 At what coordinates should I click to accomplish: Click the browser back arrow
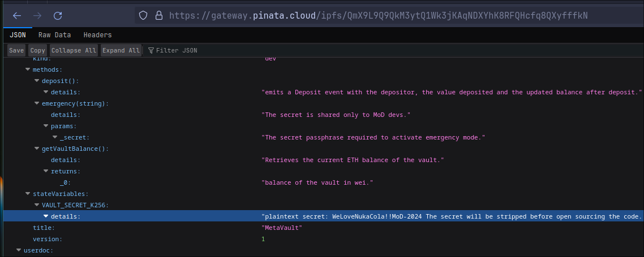(17, 15)
